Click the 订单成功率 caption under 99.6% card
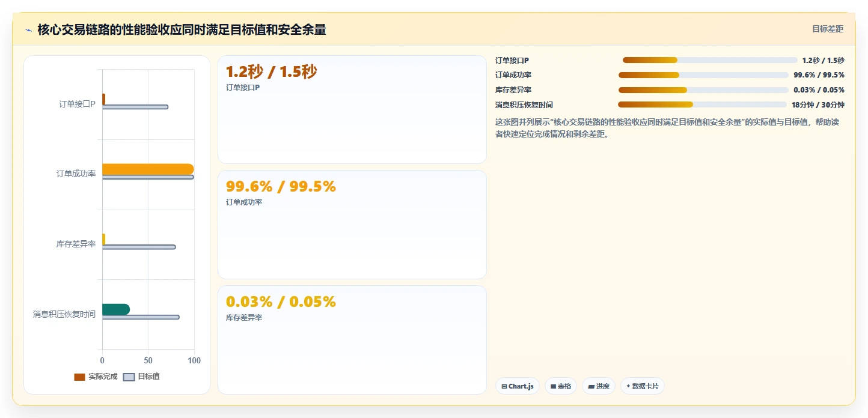The image size is (868, 418). (244, 202)
